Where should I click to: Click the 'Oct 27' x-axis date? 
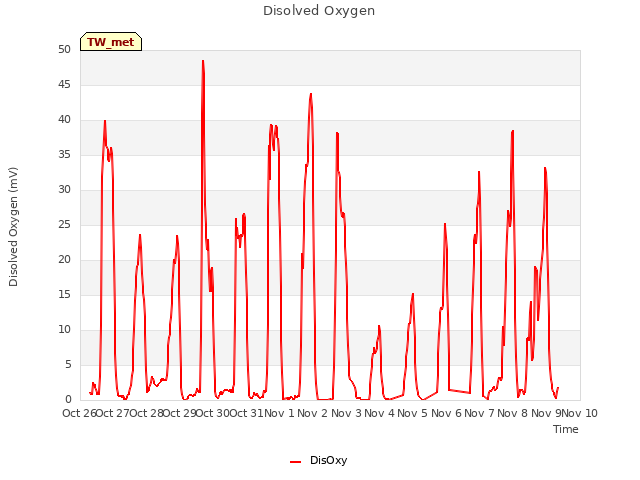(x=113, y=413)
